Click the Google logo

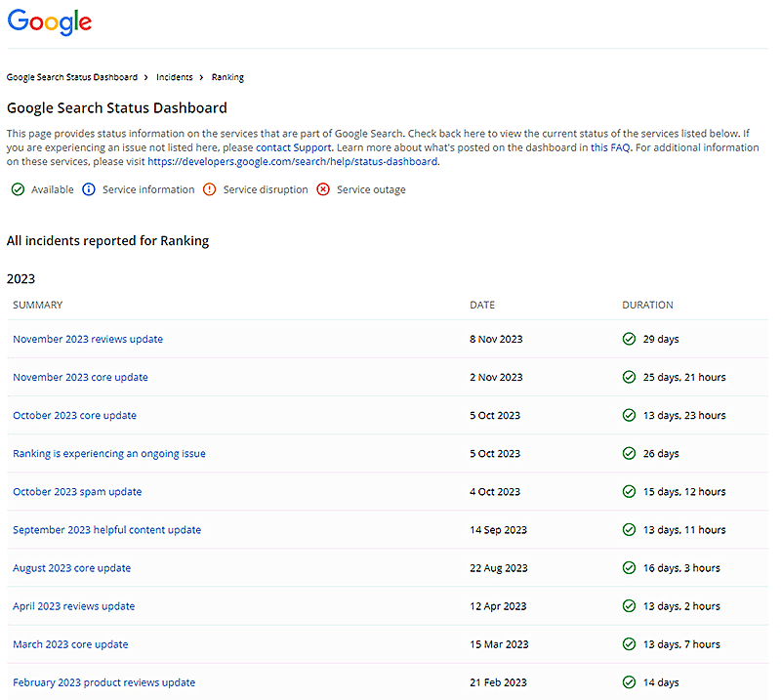50,21
